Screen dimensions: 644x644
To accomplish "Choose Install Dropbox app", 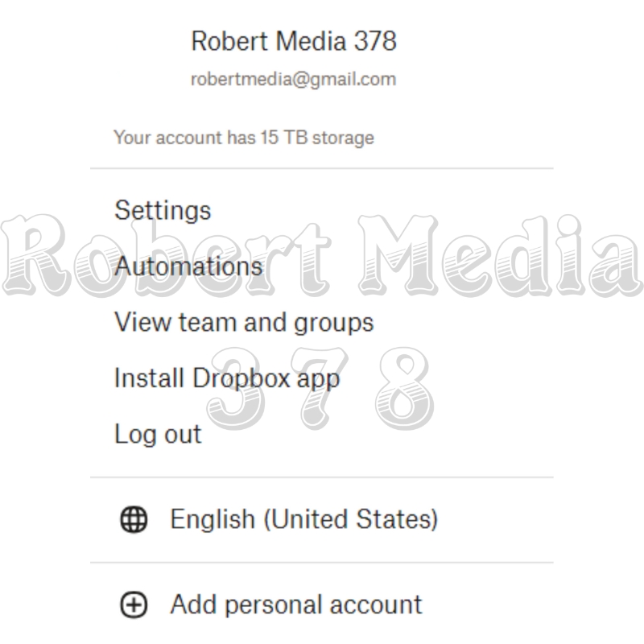I will [x=227, y=378].
